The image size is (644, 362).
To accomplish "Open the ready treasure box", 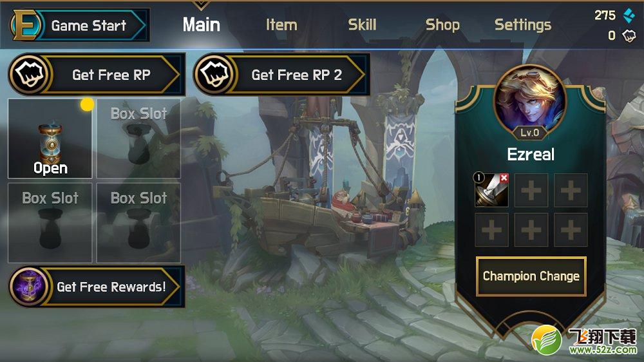I will [50, 139].
